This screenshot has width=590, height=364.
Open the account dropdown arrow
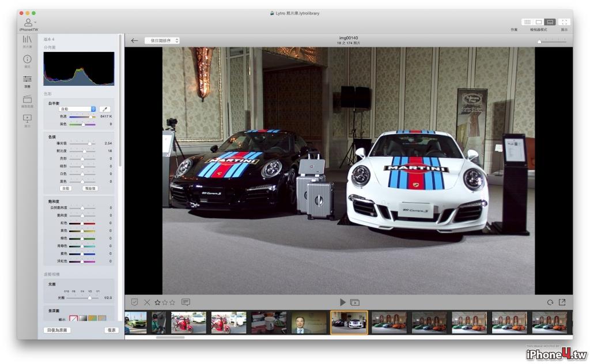pos(35,22)
